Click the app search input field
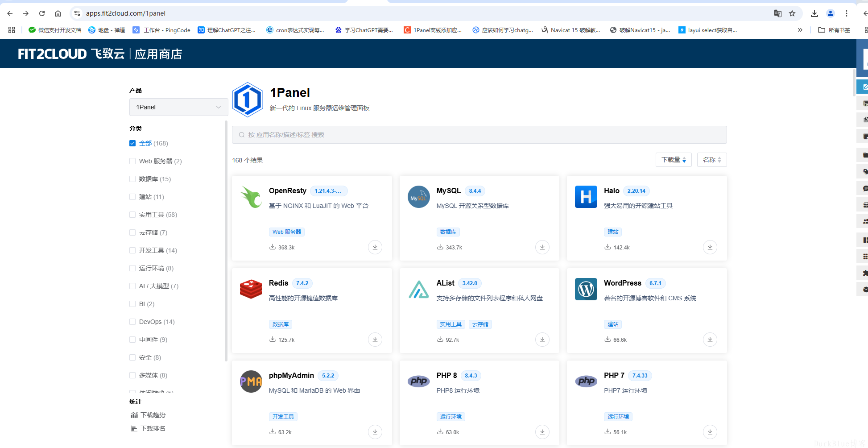868x448 pixels. tap(479, 135)
